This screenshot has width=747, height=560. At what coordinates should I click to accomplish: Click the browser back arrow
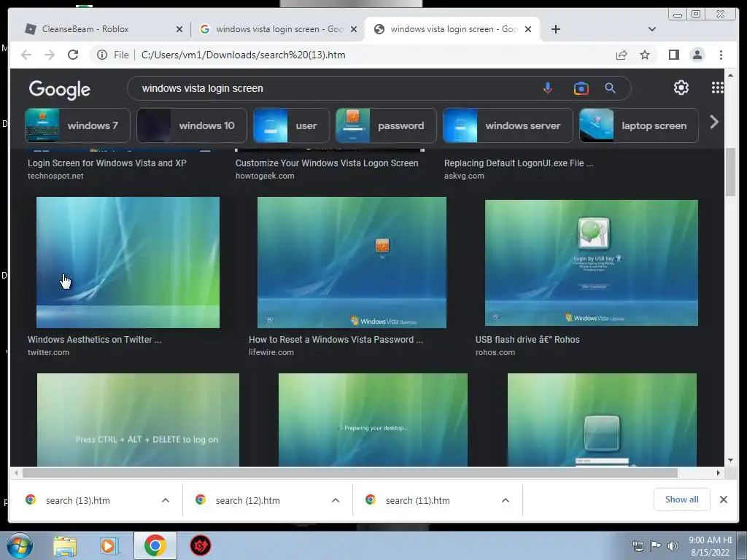coord(26,55)
